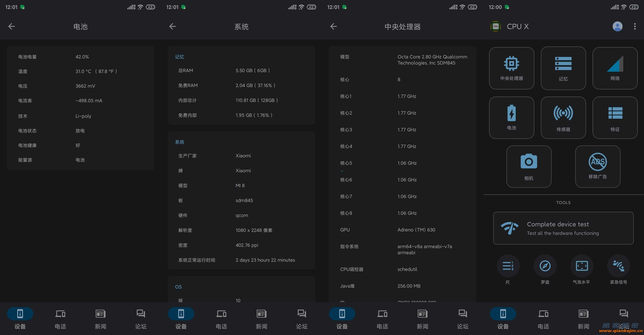Go back from the 中央处理器 screen

(x=333, y=26)
